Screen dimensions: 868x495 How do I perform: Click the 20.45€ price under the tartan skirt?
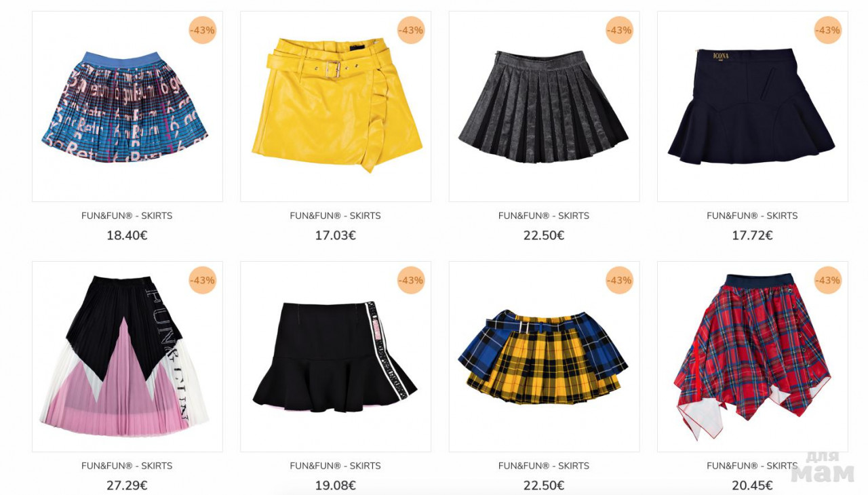point(752,486)
